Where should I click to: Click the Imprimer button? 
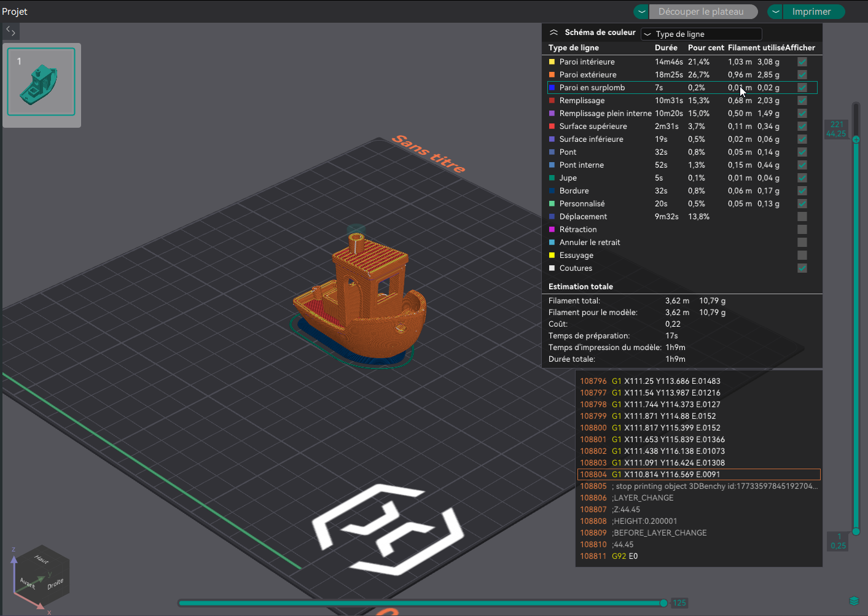click(811, 12)
